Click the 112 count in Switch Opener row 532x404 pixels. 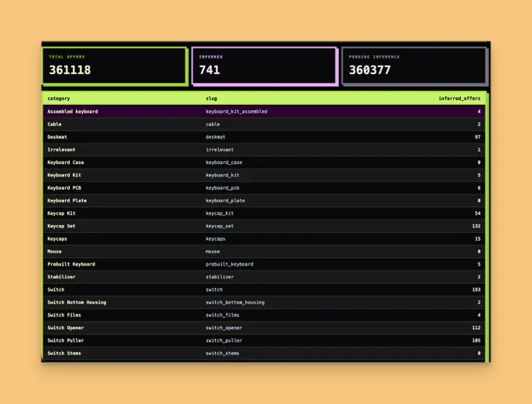point(476,327)
